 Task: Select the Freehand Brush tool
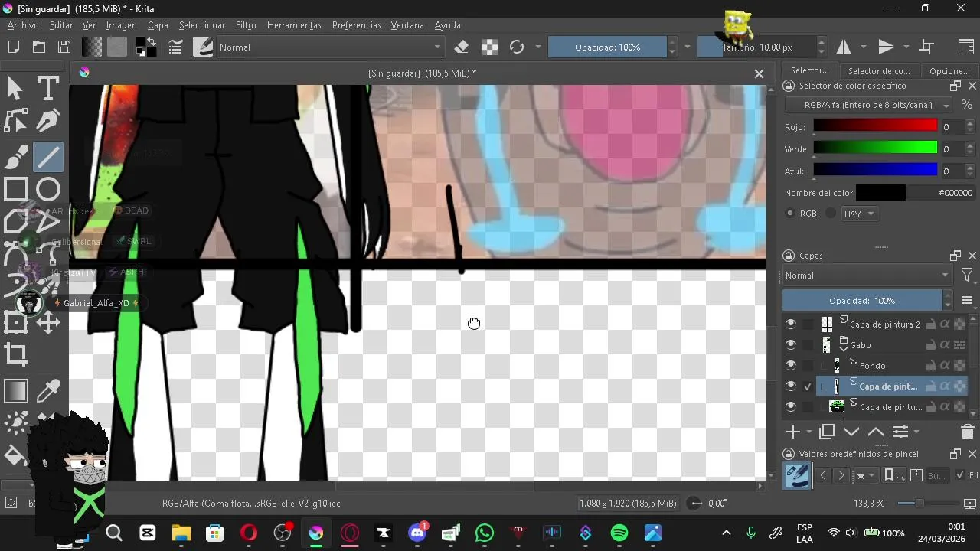pyautogui.click(x=15, y=157)
